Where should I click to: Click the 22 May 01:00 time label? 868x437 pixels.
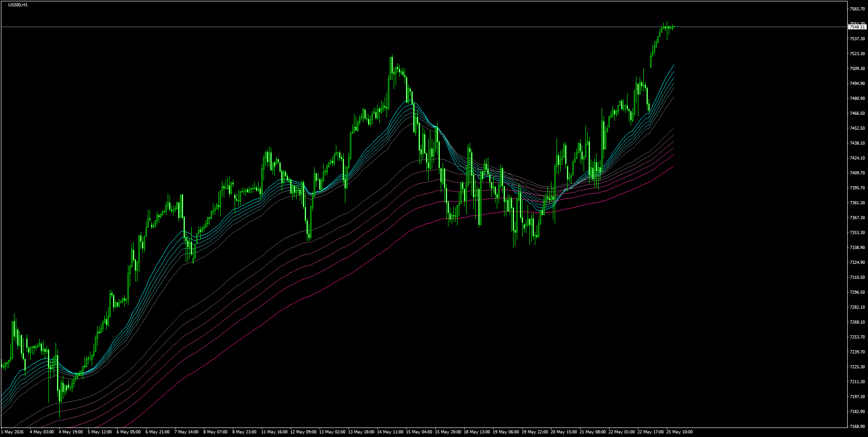pos(622,432)
